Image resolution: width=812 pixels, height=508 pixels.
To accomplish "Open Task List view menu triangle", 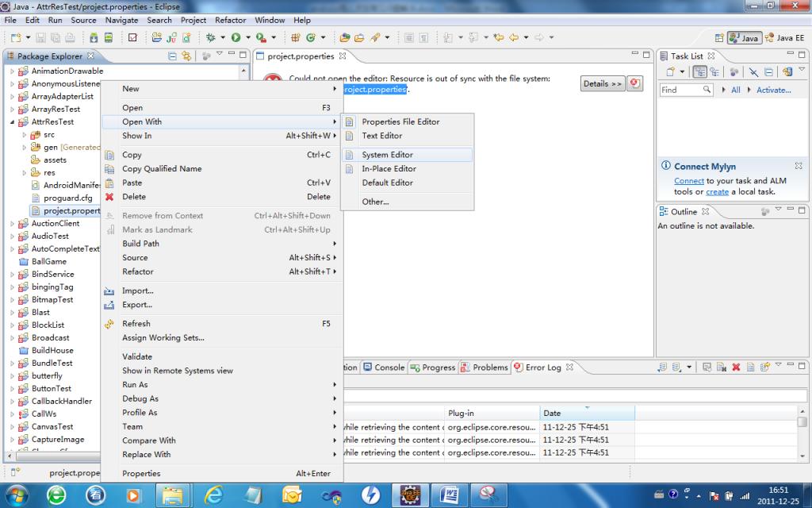I will [x=802, y=69].
